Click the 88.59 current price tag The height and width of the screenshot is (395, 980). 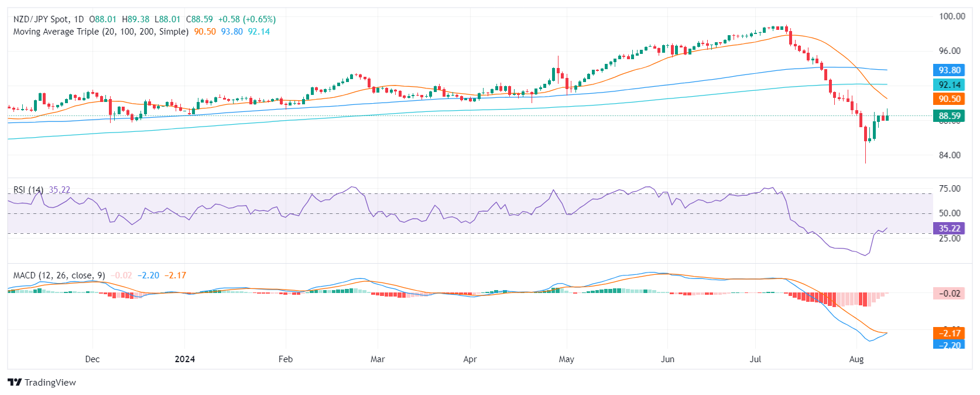(x=948, y=116)
